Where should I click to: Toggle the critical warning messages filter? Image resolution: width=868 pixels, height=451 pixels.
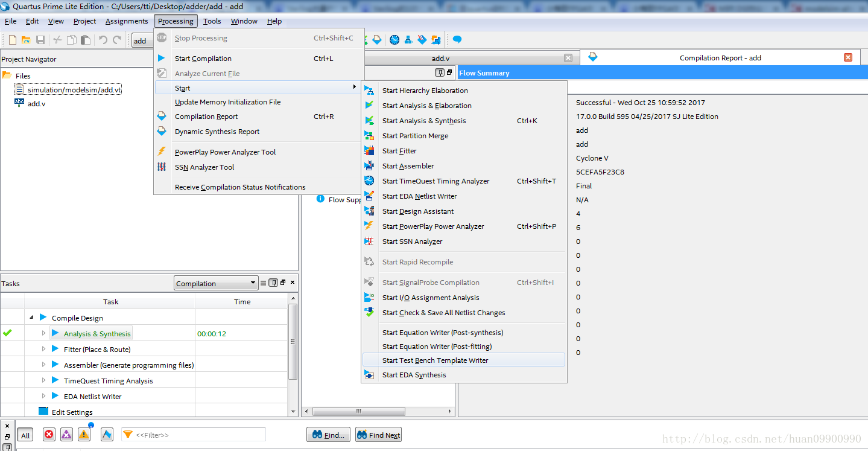66,435
